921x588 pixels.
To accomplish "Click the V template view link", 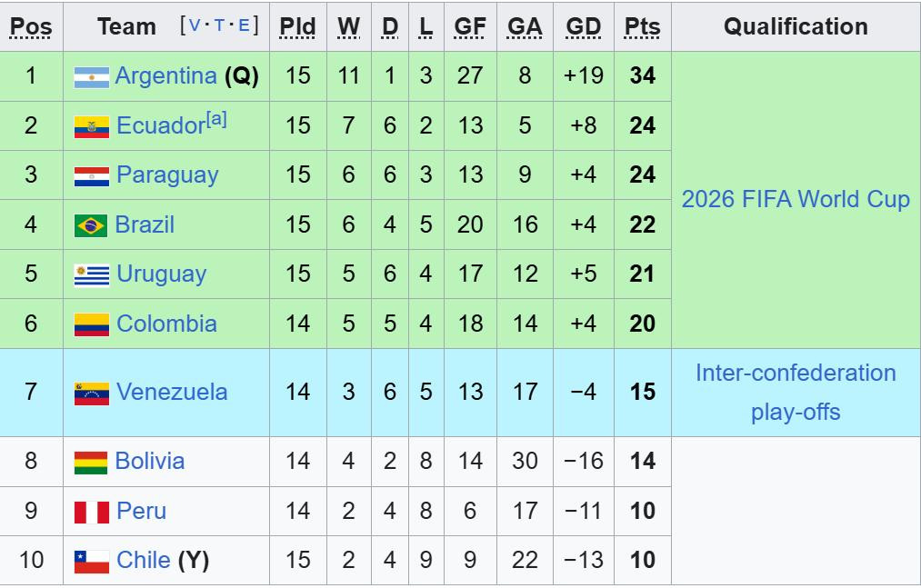I will tap(195, 25).
